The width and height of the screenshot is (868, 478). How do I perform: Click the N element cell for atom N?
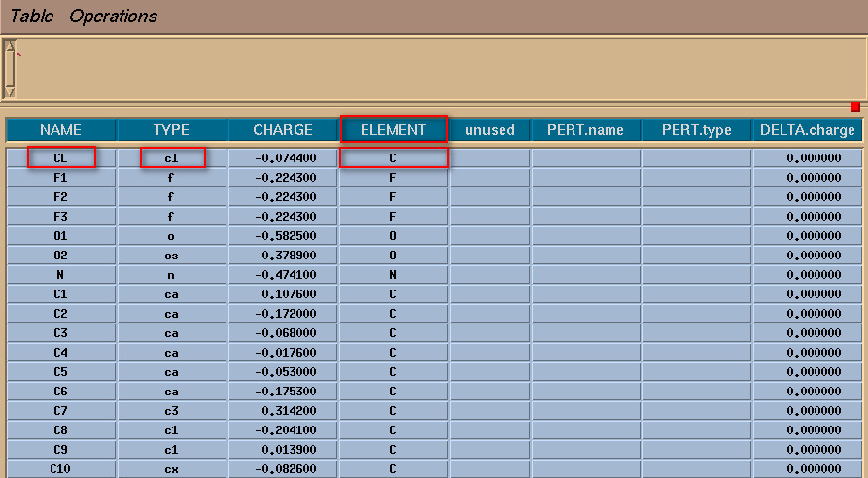(x=393, y=274)
